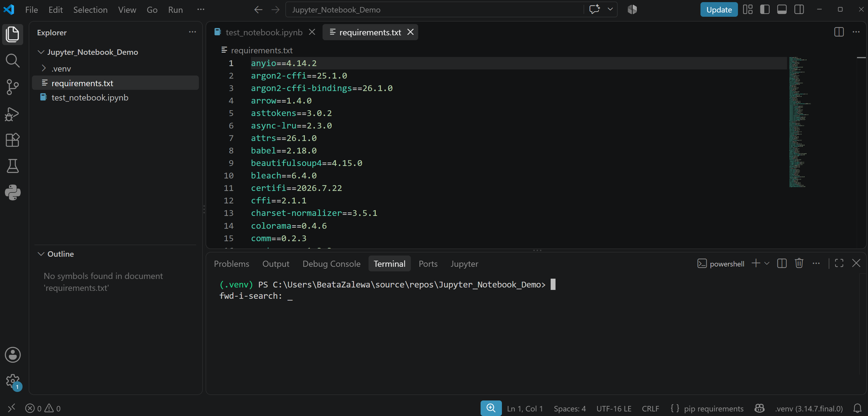Screen dimensions: 868x416
Task: Open the Python environments view
Action: [13, 193]
